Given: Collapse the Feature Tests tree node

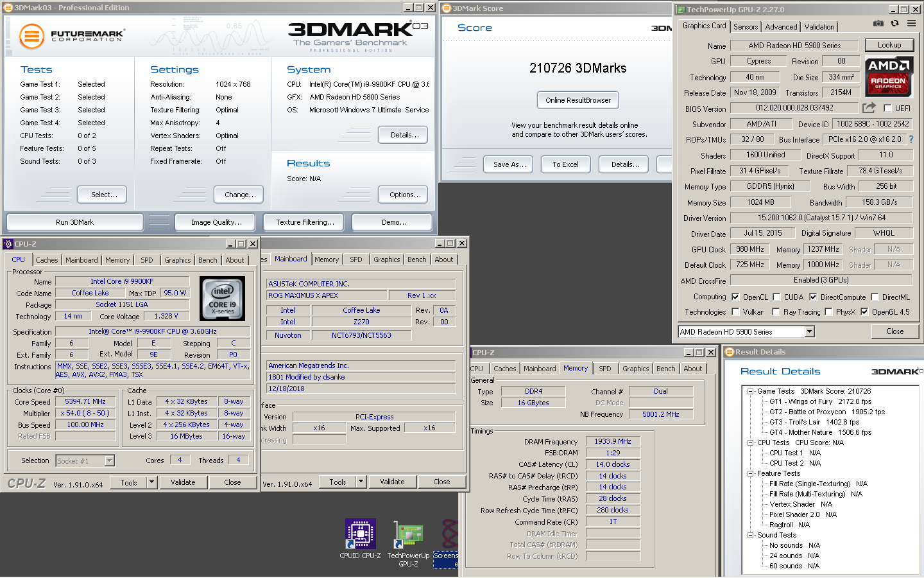Looking at the screenshot, I should (x=750, y=473).
